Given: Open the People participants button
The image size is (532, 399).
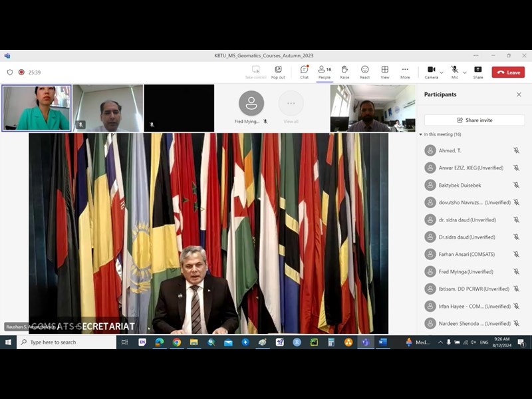Looking at the screenshot, I should point(325,72).
